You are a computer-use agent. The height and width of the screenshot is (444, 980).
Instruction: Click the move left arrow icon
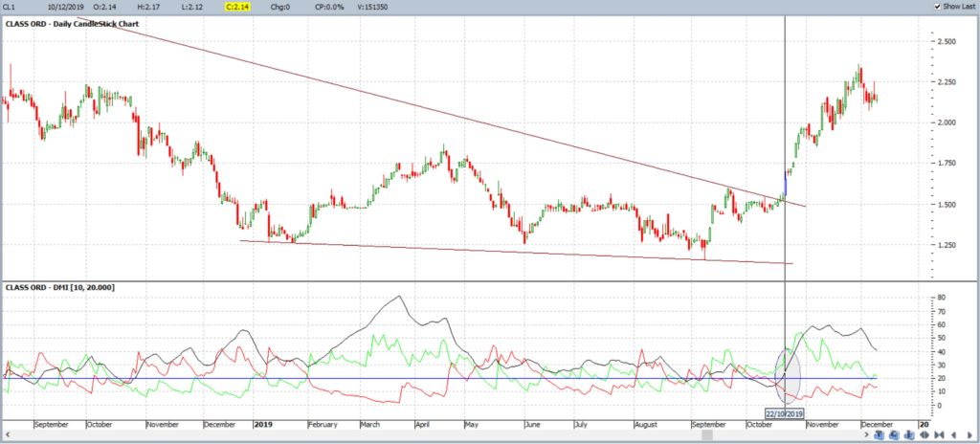click(x=954, y=434)
